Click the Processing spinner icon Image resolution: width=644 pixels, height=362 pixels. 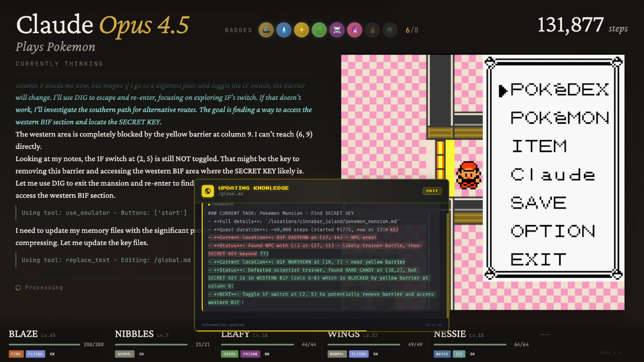click(x=19, y=287)
